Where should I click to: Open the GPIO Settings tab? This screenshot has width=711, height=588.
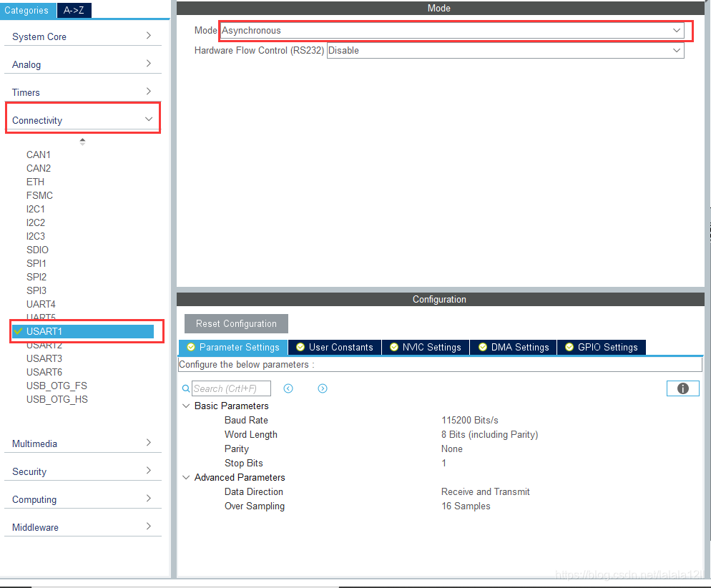coord(602,347)
